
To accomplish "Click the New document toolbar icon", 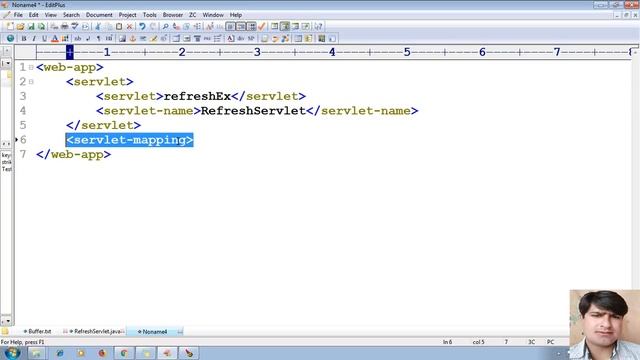I will (x=10, y=26).
